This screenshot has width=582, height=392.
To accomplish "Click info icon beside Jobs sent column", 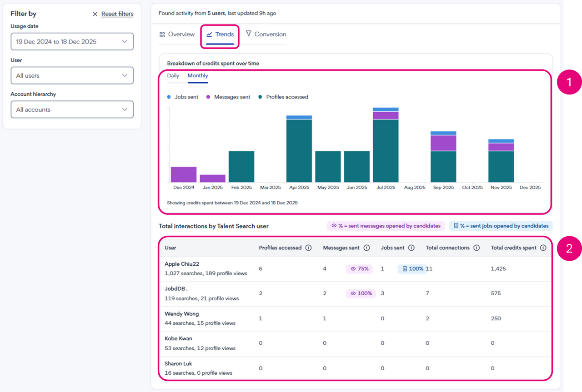I will tap(411, 248).
